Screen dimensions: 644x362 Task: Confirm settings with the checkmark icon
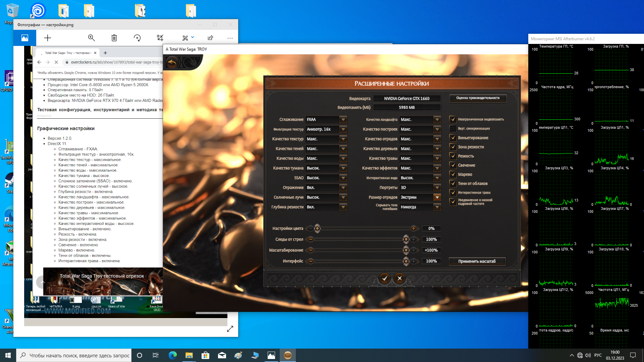pos(385,278)
